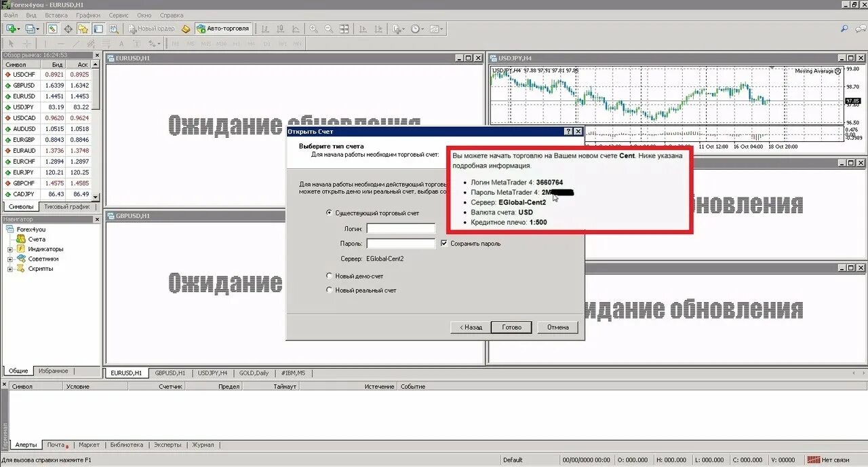The width and height of the screenshot is (868, 467).
Task: Enable chart shift icon
Action: [x=378, y=29]
